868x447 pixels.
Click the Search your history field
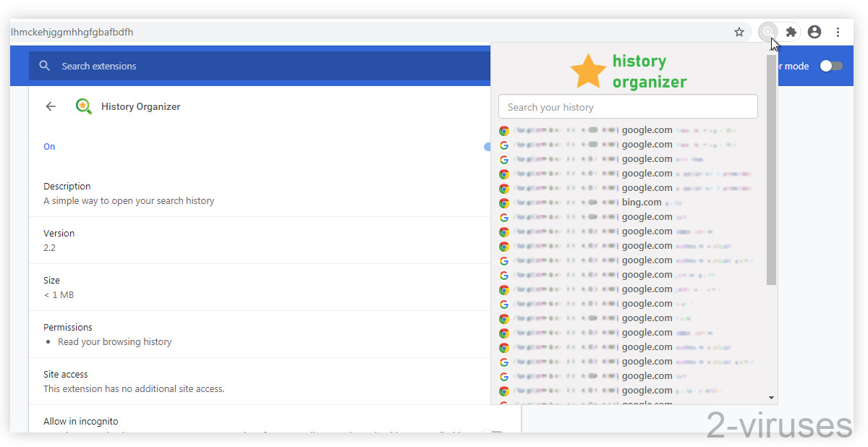coord(628,106)
